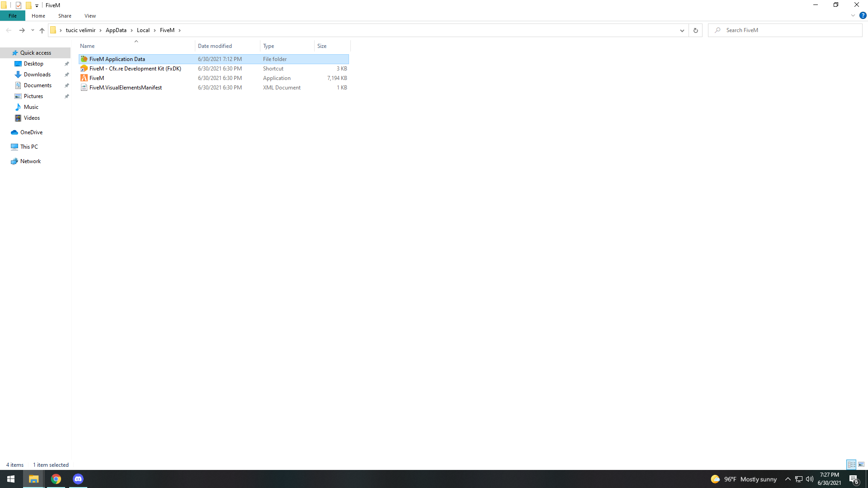Select the FiveM application icon
The width and height of the screenshot is (868, 488).
(x=84, y=78)
